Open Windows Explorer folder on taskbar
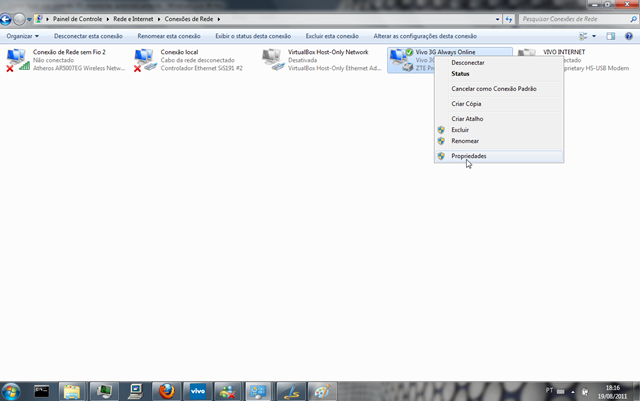The width and height of the screenshot is (640, 401). [72, 392]
